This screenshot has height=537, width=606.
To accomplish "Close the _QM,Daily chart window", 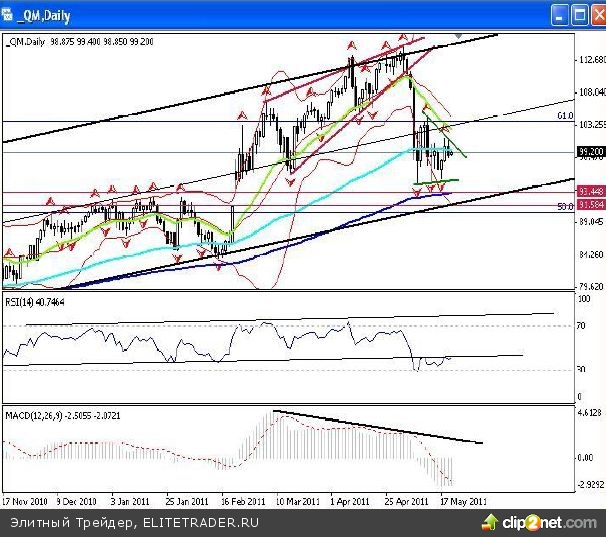I will point(595,15).
